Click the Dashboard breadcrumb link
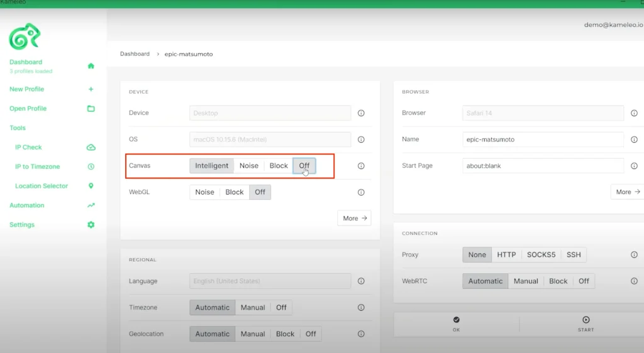The width and height of the screenshot is (644, 353). point(135,54)
